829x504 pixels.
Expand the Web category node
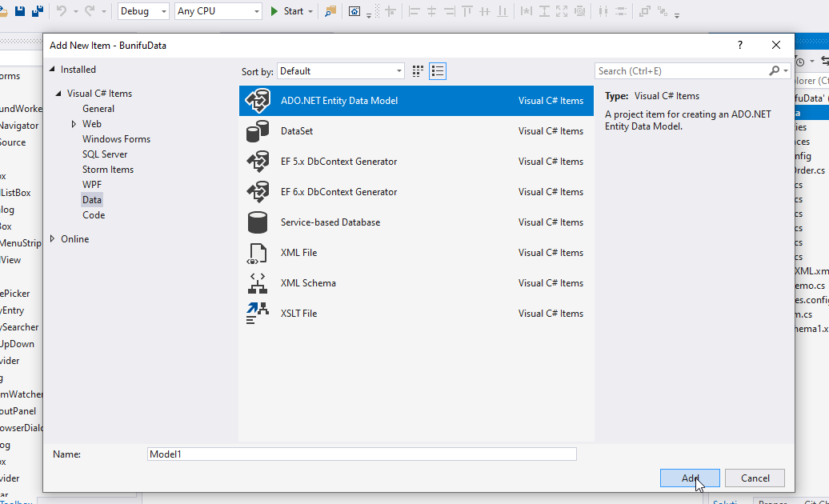[74, 124]
